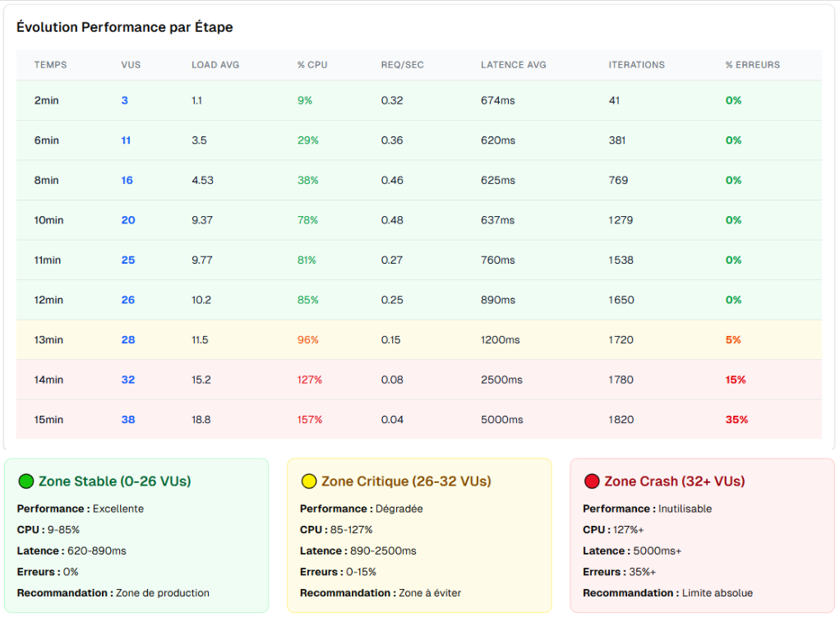
Task: Click the red circle icon for Zone Crash
Action: click(x=592, y=481)
